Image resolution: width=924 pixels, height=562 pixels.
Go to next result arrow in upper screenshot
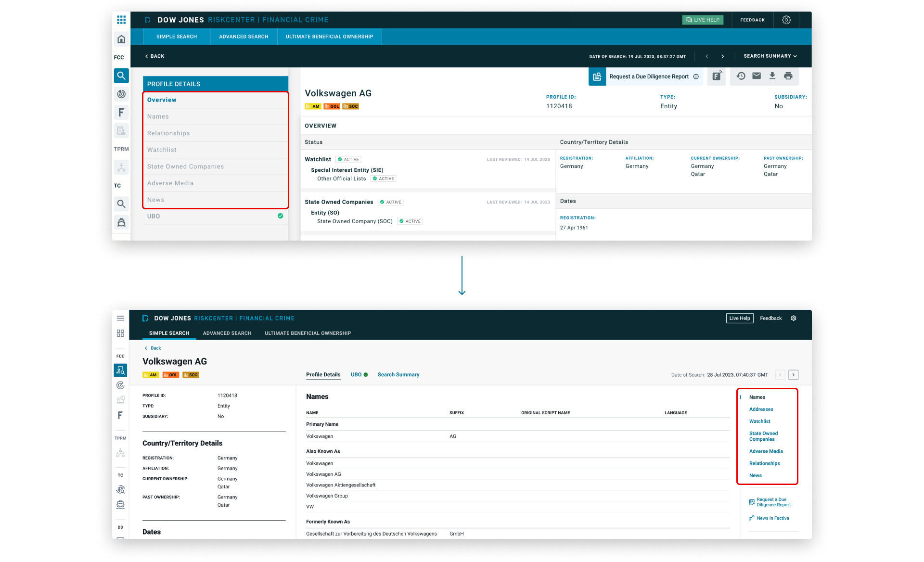point(723,56)
